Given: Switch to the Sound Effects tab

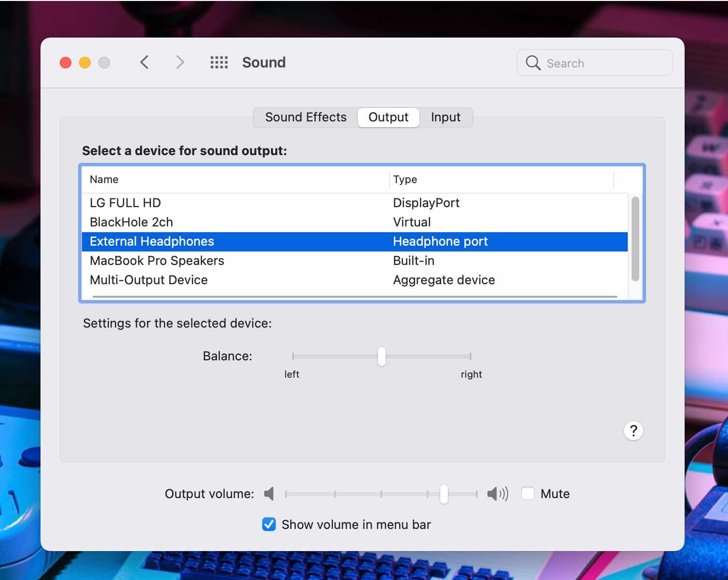Looking at the screenshot, I should point(306,118).
